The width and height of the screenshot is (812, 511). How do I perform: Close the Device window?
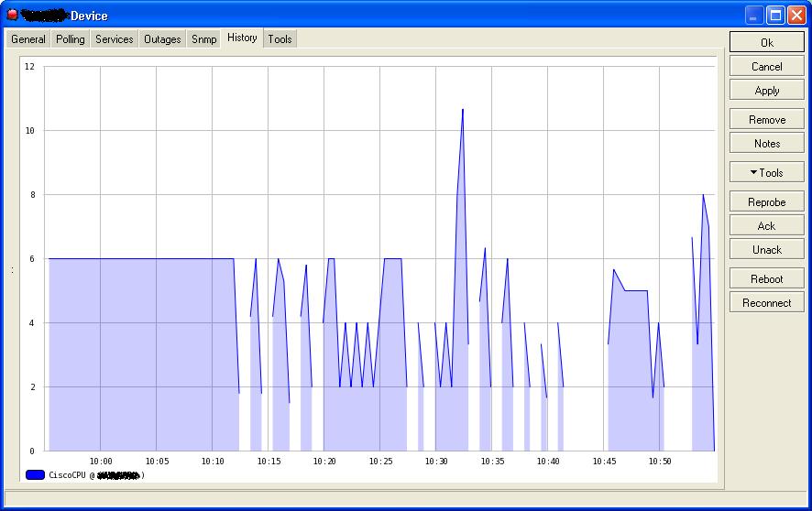point(796,15)
